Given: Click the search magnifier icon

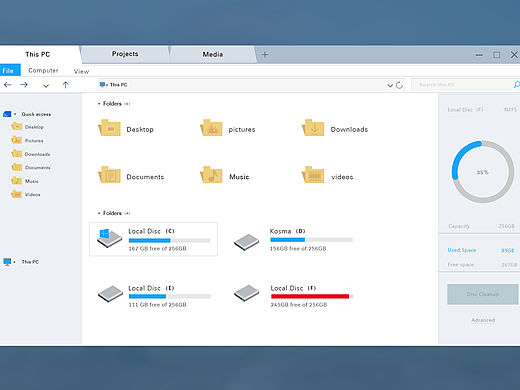Looking at the screenshot, I should 516,85.
